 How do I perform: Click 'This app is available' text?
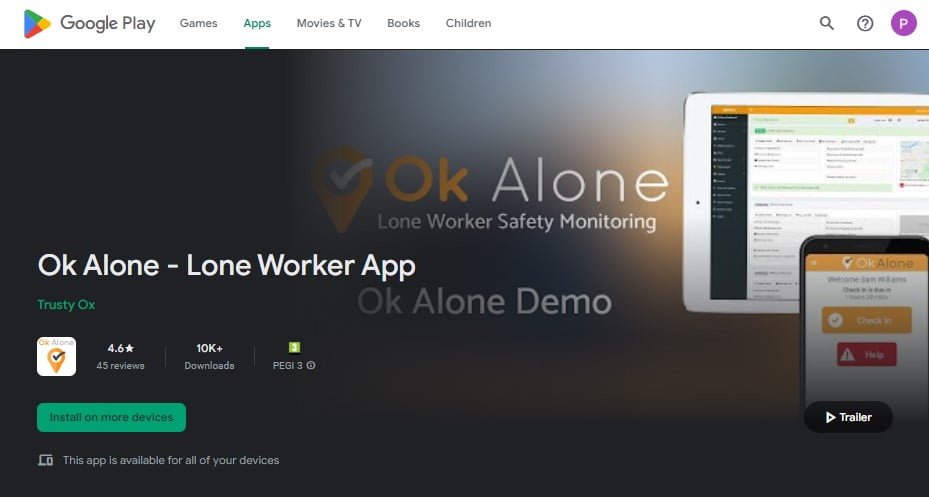click(171, 460)
